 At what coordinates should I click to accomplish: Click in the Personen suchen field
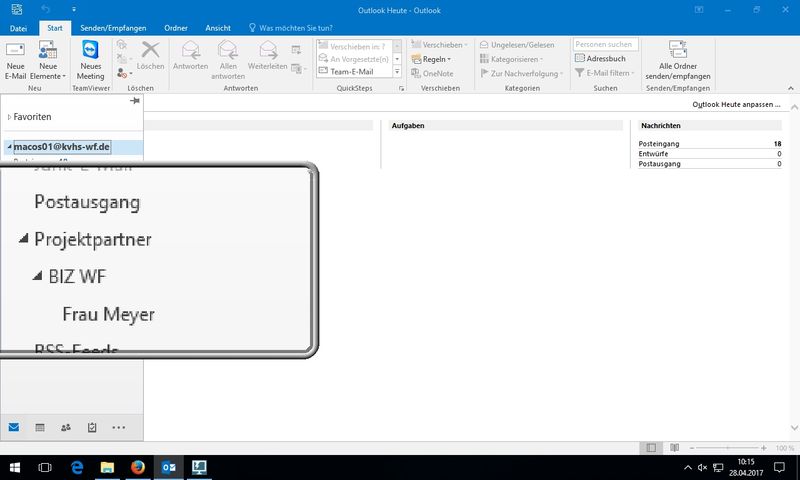tap(605, 44)
